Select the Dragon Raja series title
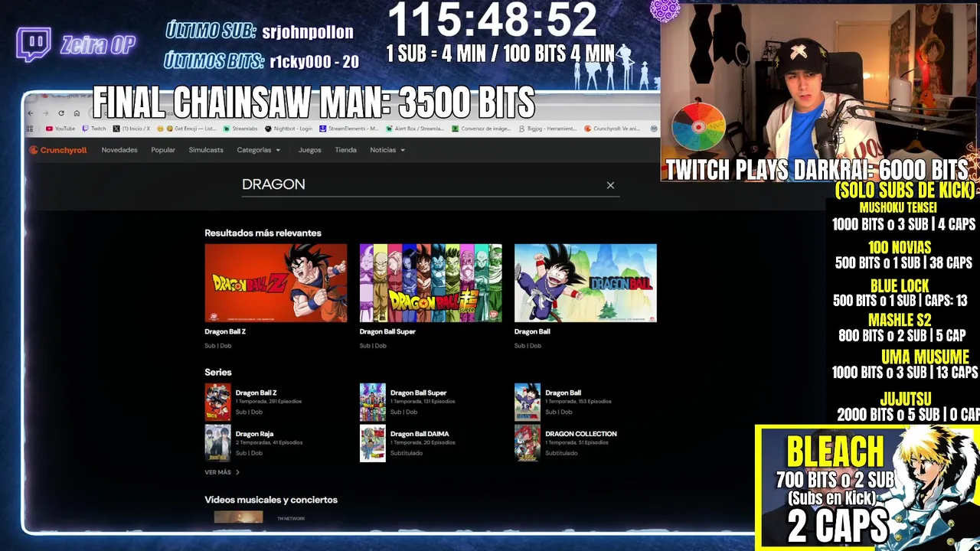Viewport: 980px width, 551px height. 254,434
